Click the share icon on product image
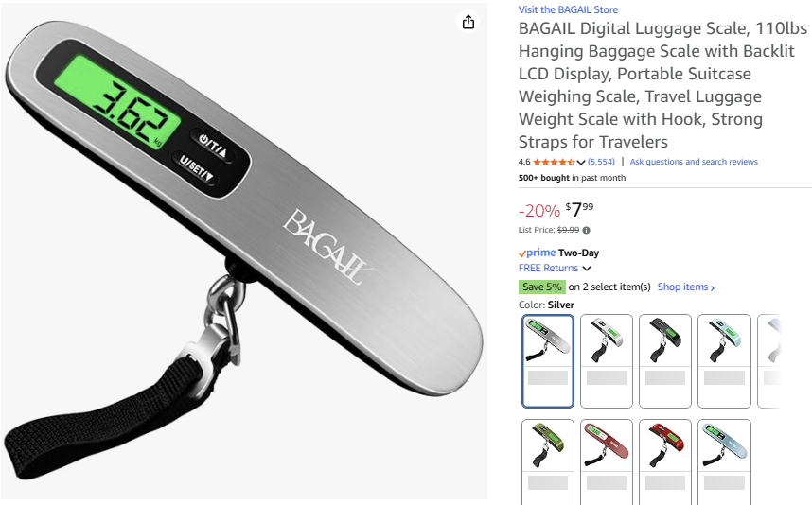 [468, 23]
